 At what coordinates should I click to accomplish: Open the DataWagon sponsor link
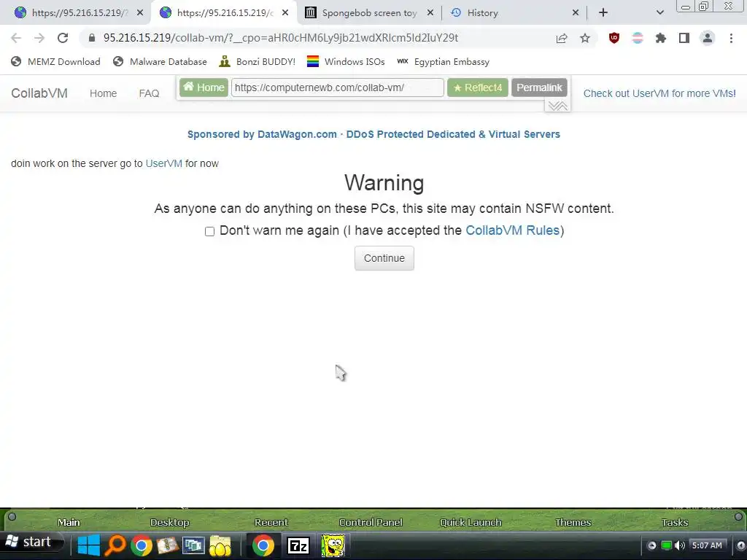(x=373, y=134)
